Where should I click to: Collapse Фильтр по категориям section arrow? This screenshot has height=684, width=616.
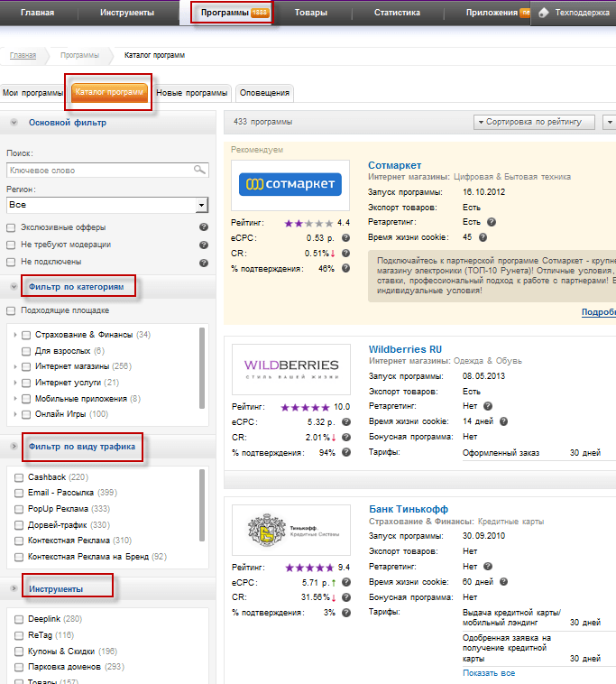tap(14, 287)
